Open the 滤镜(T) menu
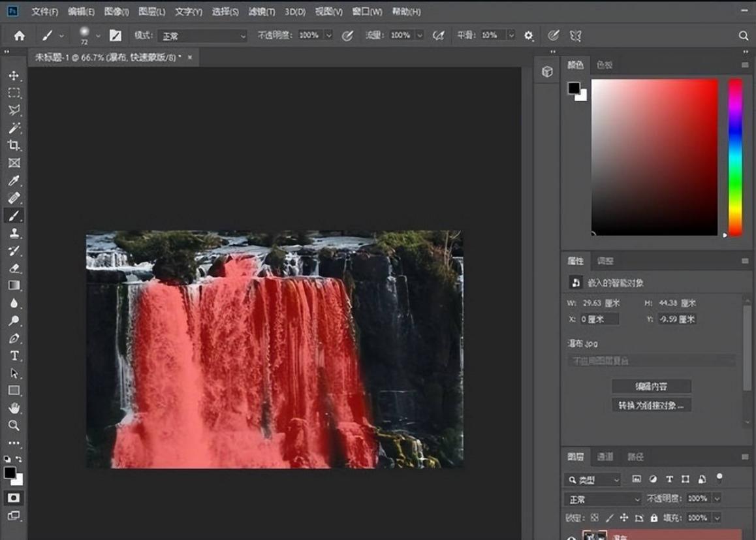The height and width of the screenshot is (540, 756). pyautogui.click(x=261, y=12)
